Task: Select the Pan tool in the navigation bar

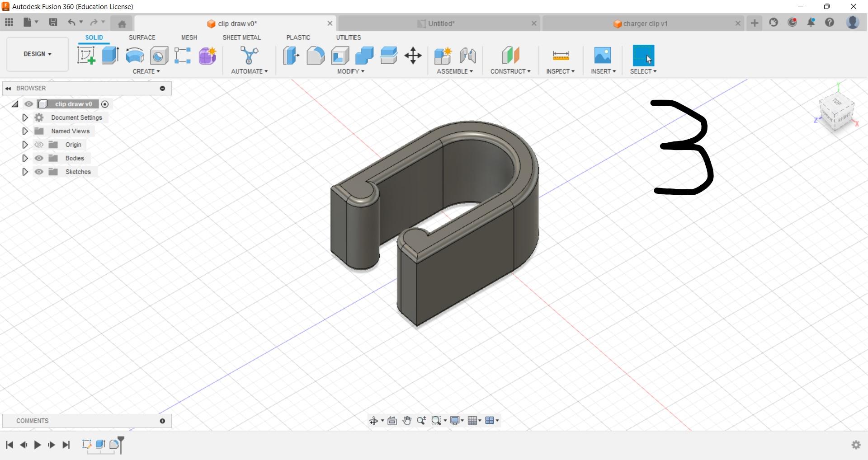Action: tap(406, 420)
